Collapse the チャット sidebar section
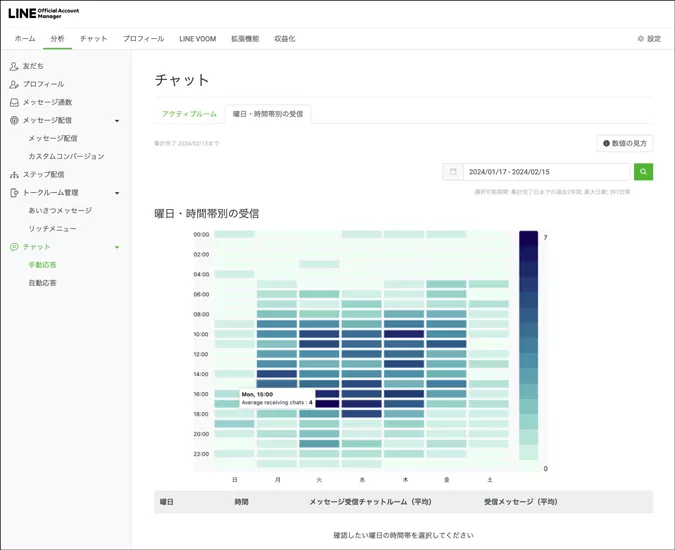This screenshot has width=675, height=550. tap(117, 247)
